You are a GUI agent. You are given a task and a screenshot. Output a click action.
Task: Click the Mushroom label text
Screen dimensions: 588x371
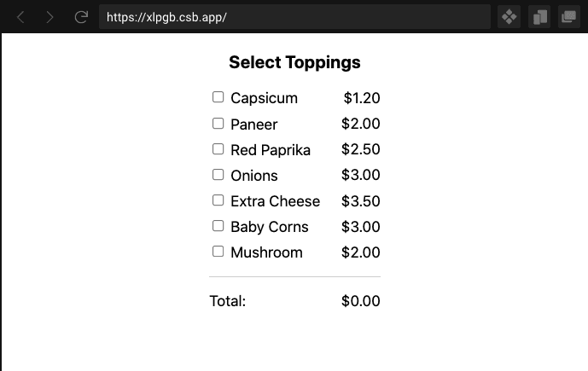266,252
